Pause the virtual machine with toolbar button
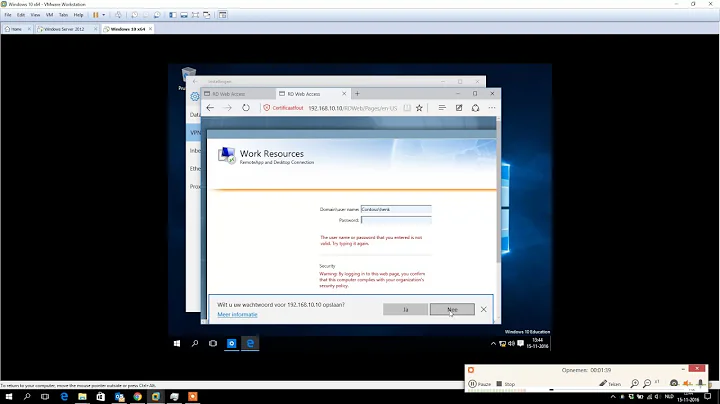The image size is (720, 404). click(96, 15)
